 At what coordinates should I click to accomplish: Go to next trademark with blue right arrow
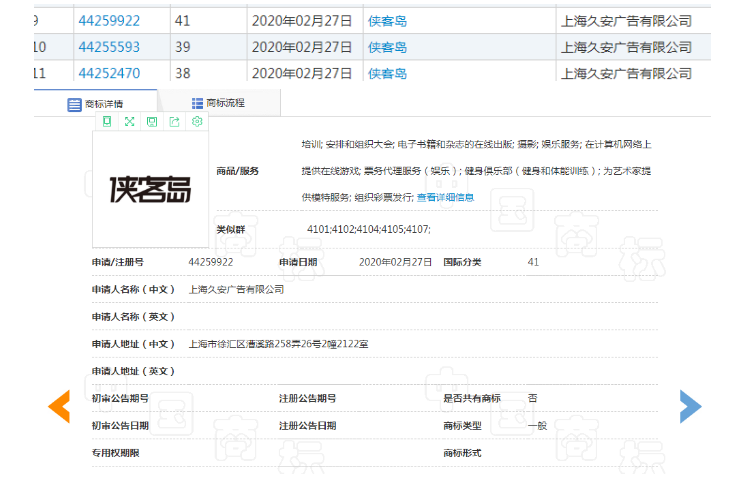pyautogui.click(x=690, y=406)
